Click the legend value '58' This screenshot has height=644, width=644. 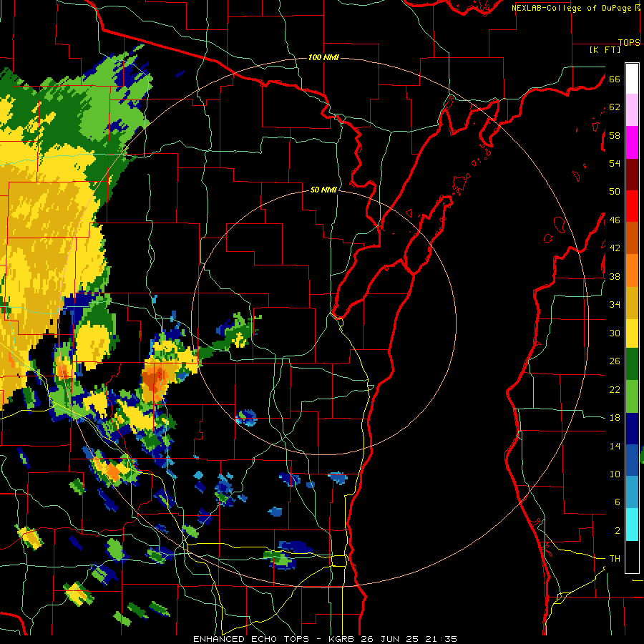(x=615, y=135)
